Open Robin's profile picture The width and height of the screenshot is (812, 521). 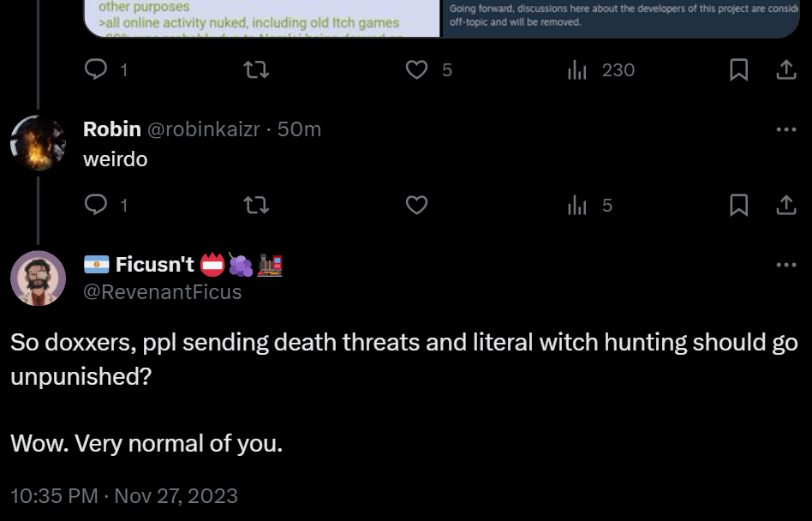point(38,142)
